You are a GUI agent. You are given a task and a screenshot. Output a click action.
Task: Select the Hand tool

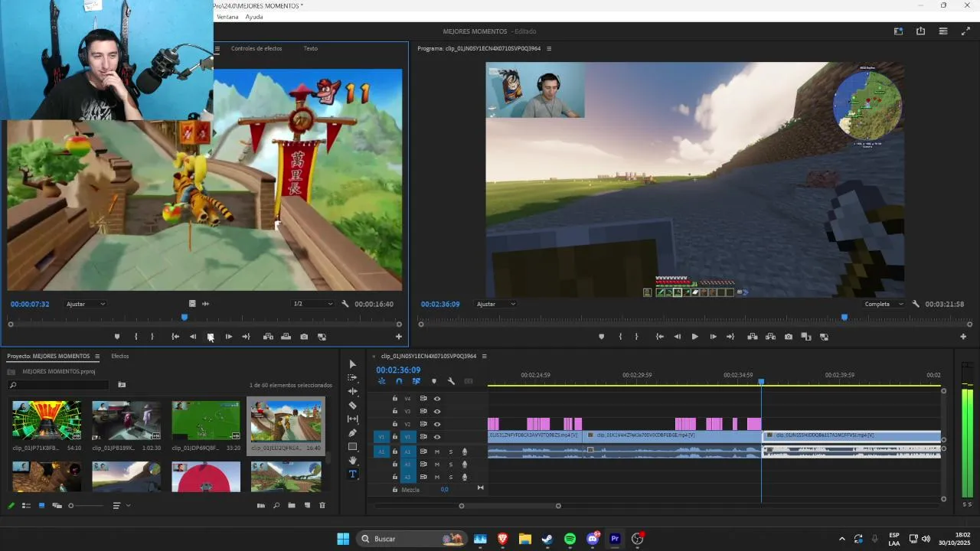(352, 460)
